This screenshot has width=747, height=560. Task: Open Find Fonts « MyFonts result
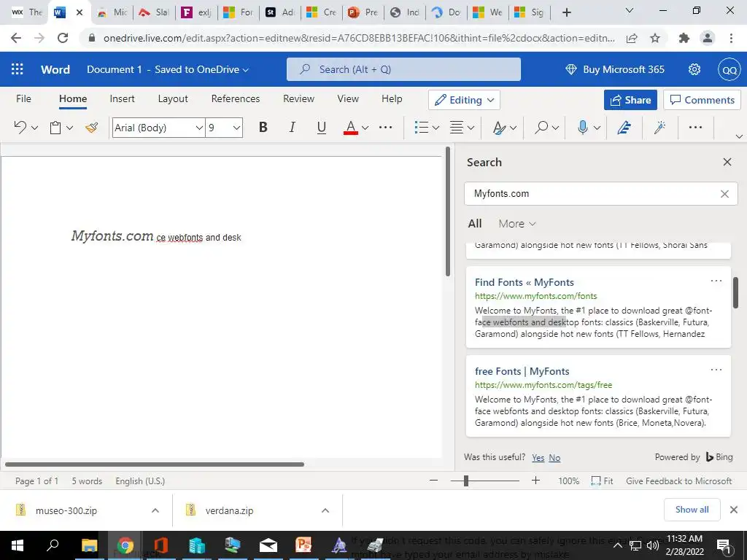524,282
